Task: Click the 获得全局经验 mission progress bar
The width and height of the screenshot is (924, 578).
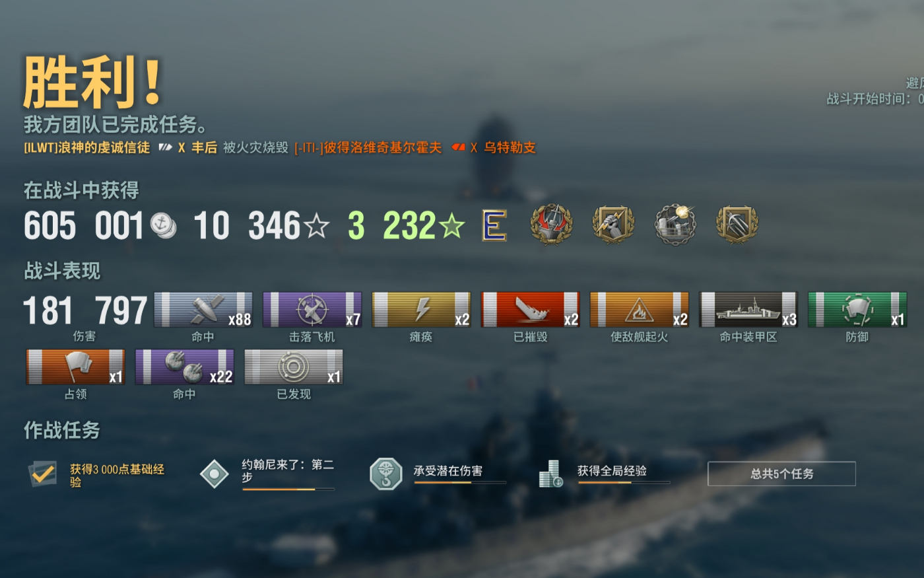Action: click(624, 483)
